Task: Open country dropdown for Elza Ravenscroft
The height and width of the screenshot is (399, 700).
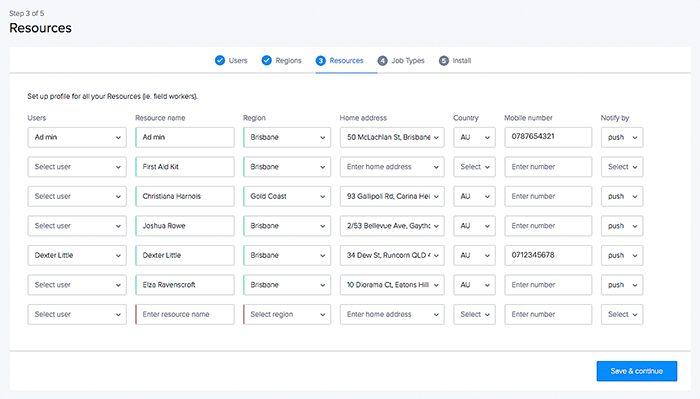Action: [x=474, y=284]
